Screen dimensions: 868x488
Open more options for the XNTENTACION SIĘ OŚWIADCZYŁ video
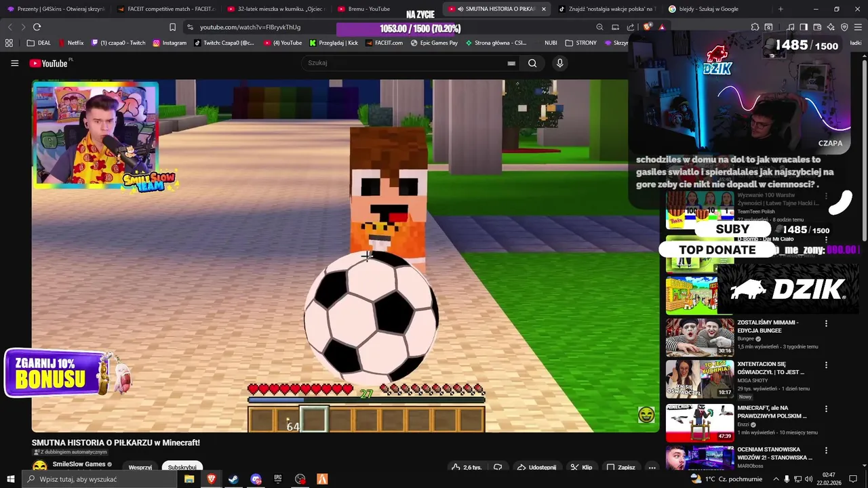(826, 365)
